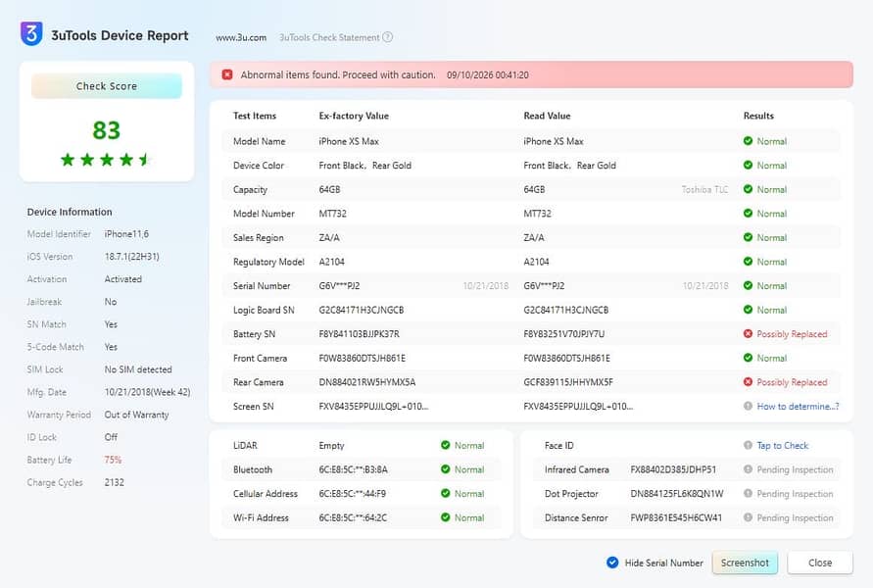
Task: Click Infrared Camera serial FX88402D385JDHP51
Action: [x=673, y=469]
